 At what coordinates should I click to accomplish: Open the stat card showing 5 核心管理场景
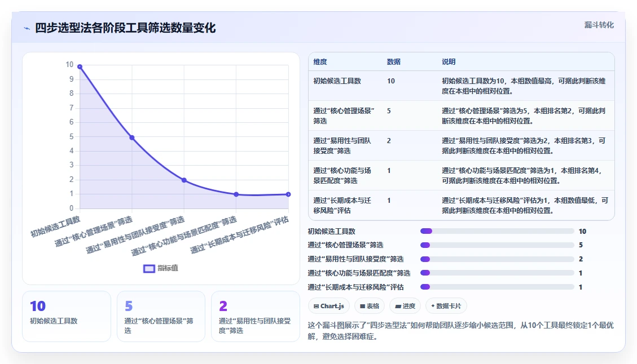coord(161,316)
